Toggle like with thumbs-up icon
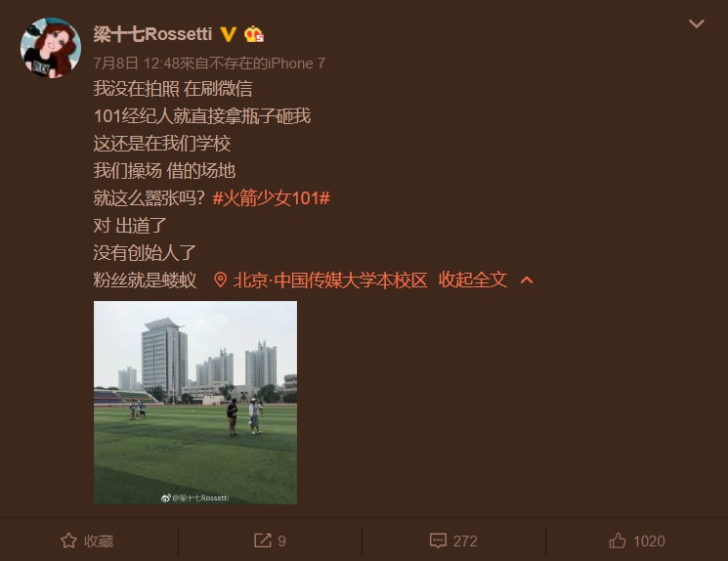Screen dimensions: 728x561 pyautogui.click(x=617, y=540)
